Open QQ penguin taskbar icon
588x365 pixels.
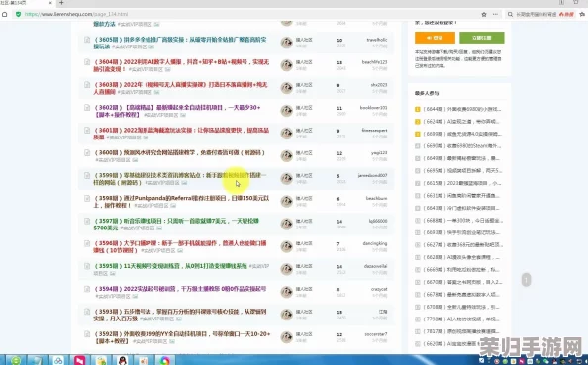coord(122,360)
